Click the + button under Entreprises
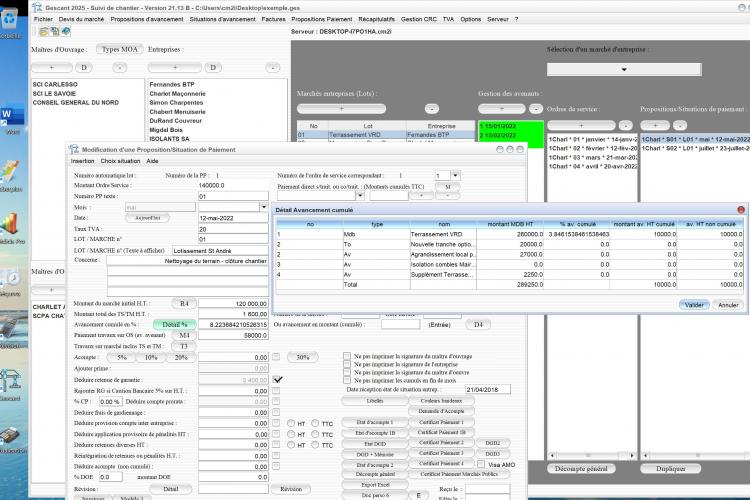Screen dimensions: 750x500 coord(175,67)
